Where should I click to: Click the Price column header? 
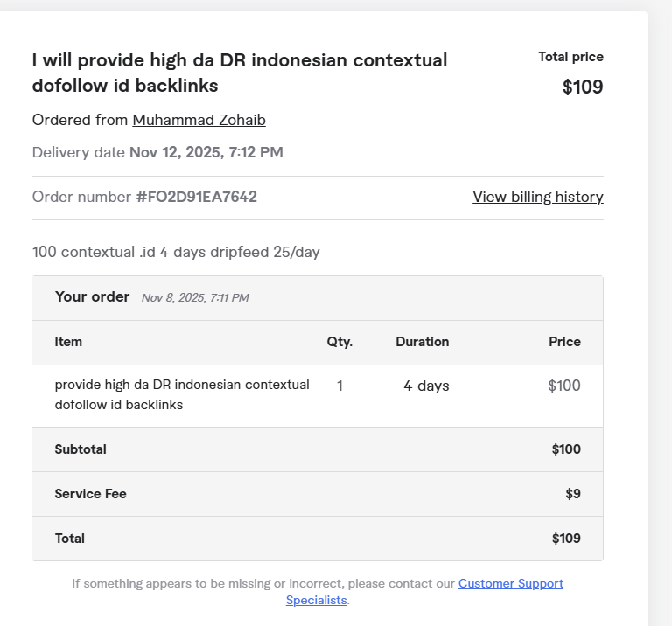coord(564,343)
